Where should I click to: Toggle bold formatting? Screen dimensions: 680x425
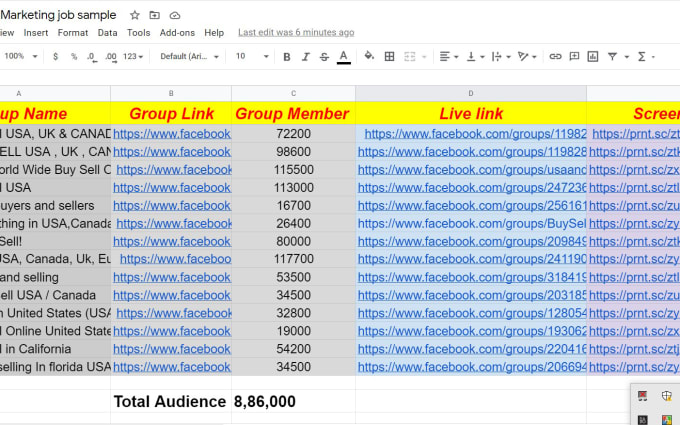coord(287,57)
